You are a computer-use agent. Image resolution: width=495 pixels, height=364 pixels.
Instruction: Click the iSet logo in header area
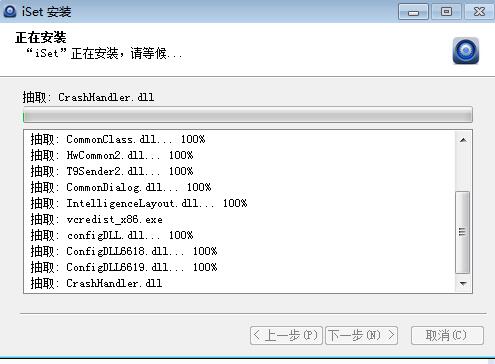(466, 51)
